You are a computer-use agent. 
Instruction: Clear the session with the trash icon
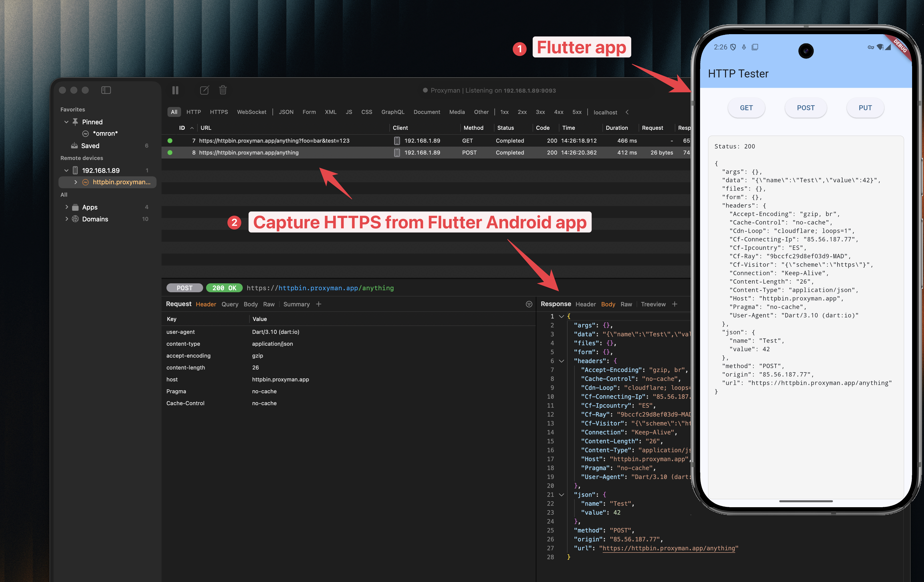[x=223, y=90]
